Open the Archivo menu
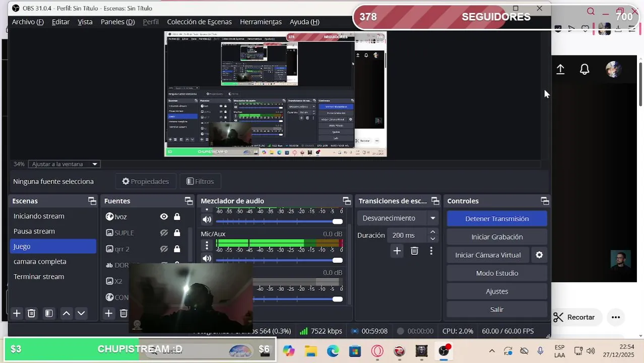The height and width of the screenshot is (363, 644). (28, 22)
